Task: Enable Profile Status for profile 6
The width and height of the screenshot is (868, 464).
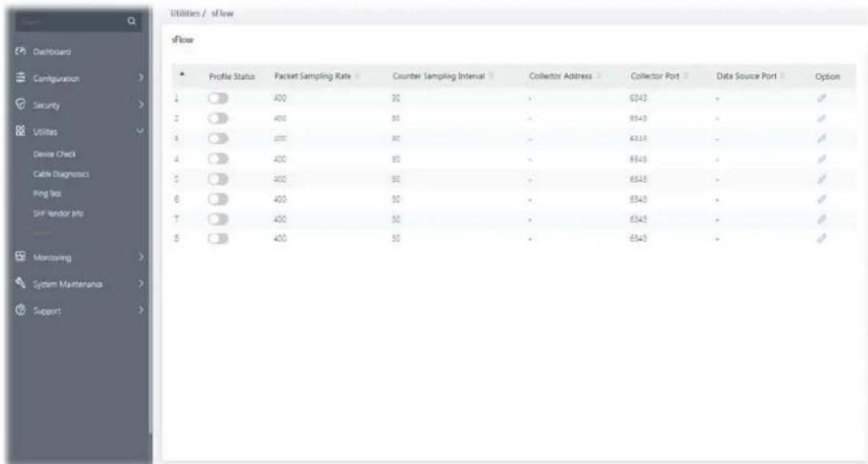Action: (x=218, y=199)
